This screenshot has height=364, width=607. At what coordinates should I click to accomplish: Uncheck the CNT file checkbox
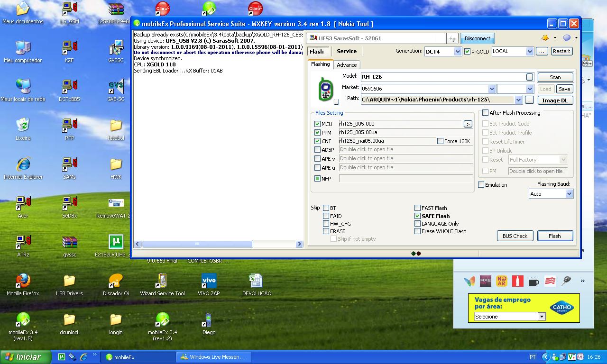(x=317, y=141)
